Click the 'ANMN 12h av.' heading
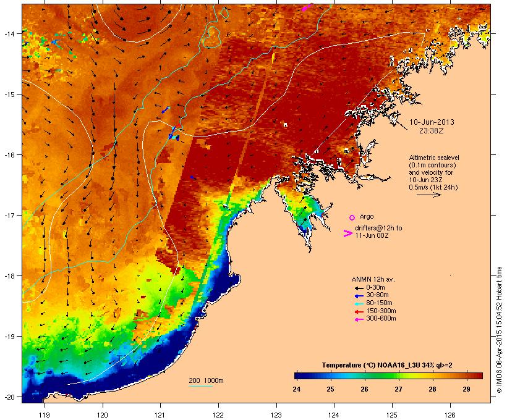 373,279
